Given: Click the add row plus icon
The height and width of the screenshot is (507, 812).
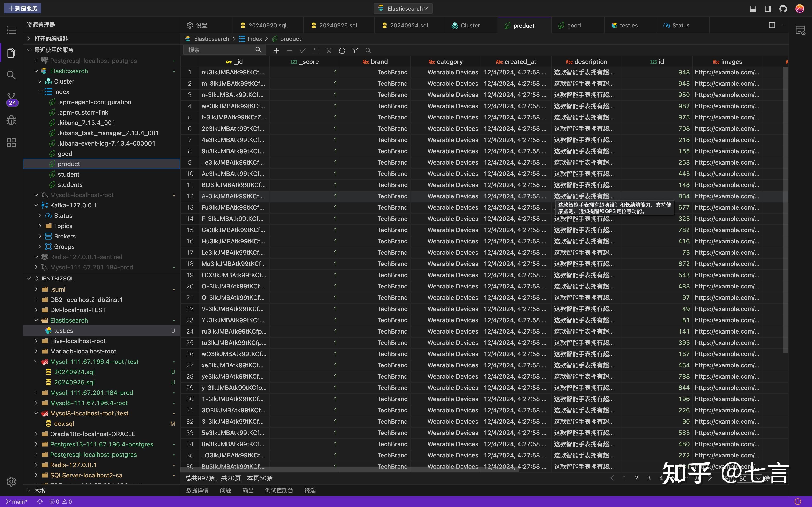Looking at the screenshot, I should (x=276, y=51).
